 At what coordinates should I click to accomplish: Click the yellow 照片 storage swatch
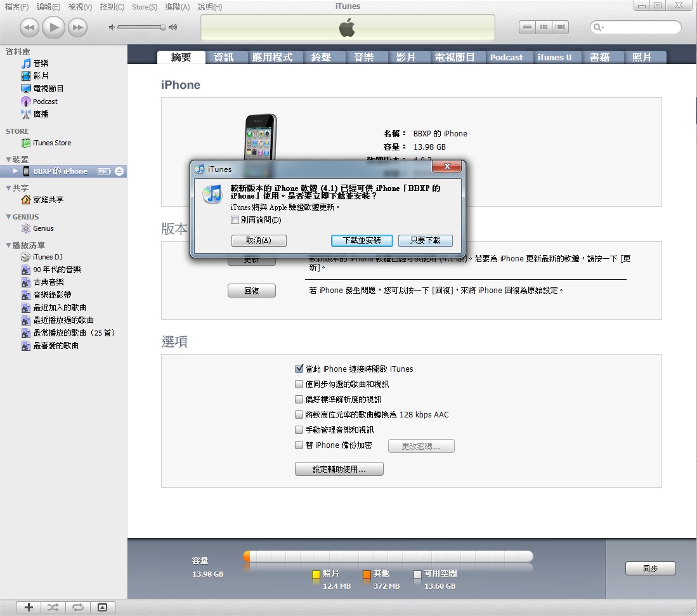click(x=316, y=573)
